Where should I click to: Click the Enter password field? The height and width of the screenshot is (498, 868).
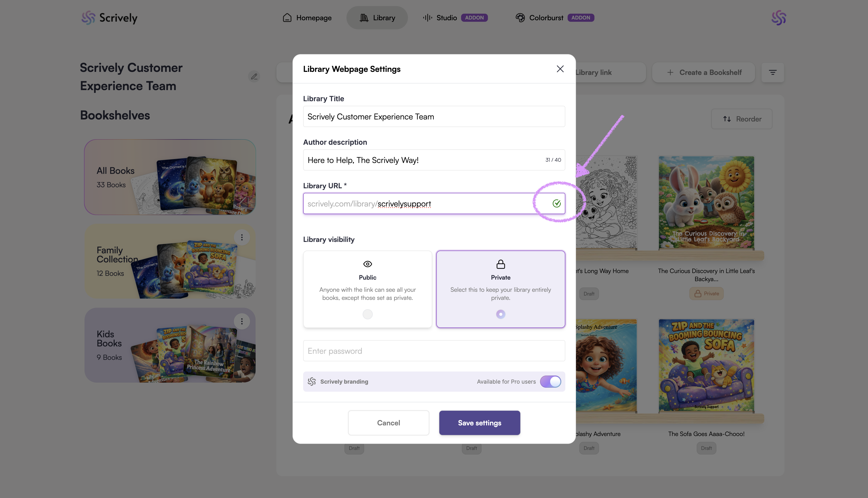434,351
